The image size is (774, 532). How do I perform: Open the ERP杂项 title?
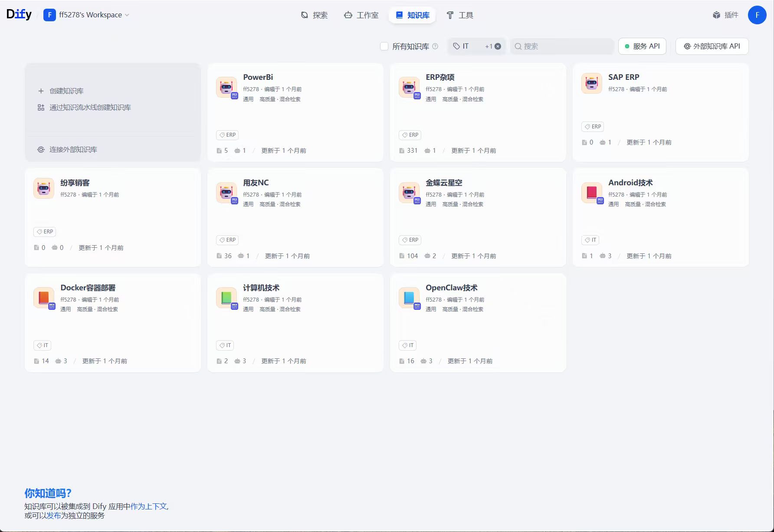[x=440, y=77]
